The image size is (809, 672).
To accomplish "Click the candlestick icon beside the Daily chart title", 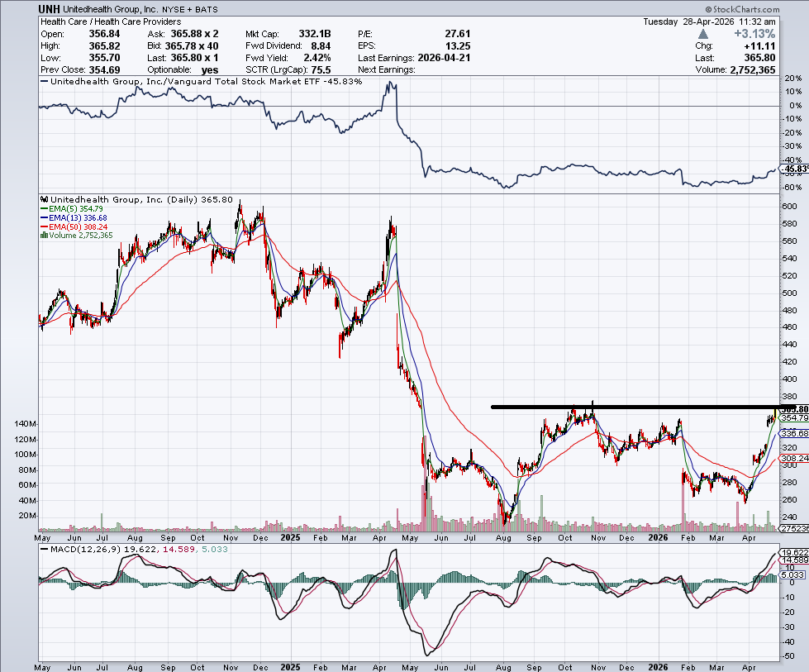I will [45, 200].
